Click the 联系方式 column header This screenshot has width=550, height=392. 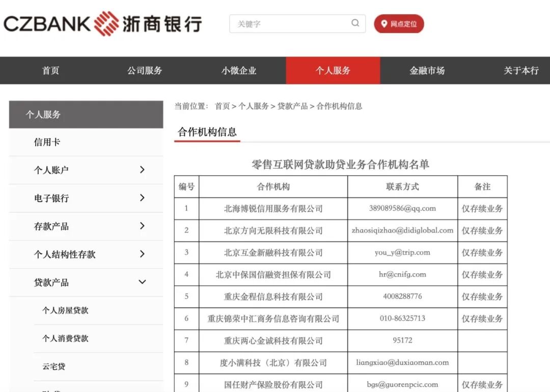402,186
